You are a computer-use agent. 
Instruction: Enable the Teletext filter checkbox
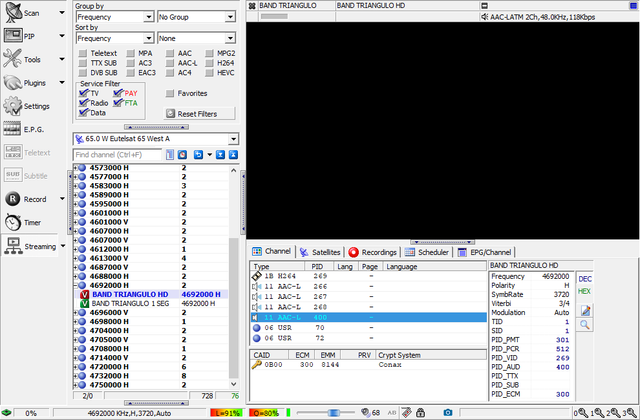tap(83, 53)
